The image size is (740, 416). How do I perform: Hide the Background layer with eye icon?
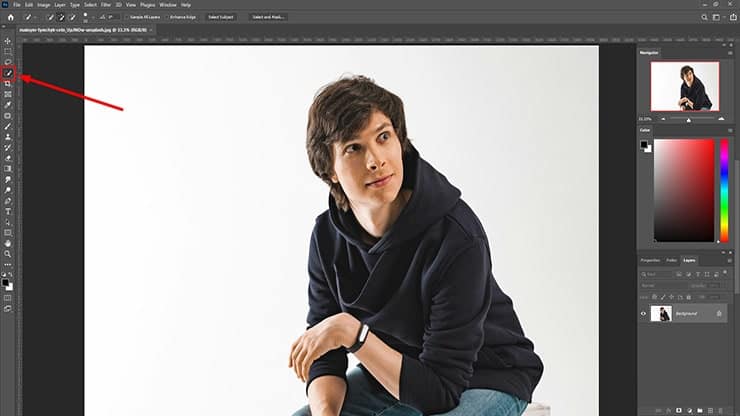click(643, 314)
